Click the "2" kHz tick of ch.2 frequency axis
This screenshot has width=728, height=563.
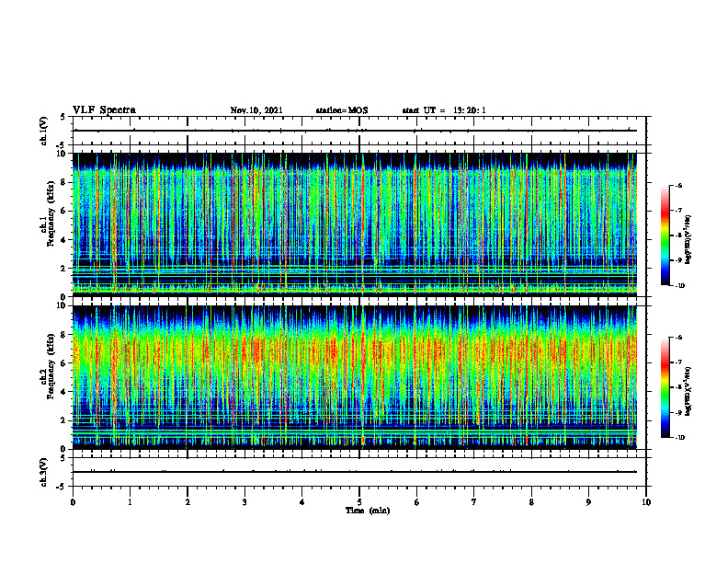click(63, 420)
